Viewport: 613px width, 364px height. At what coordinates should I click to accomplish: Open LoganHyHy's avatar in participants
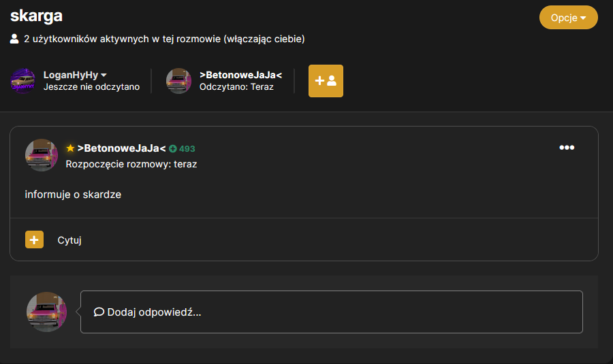(22, 81)
